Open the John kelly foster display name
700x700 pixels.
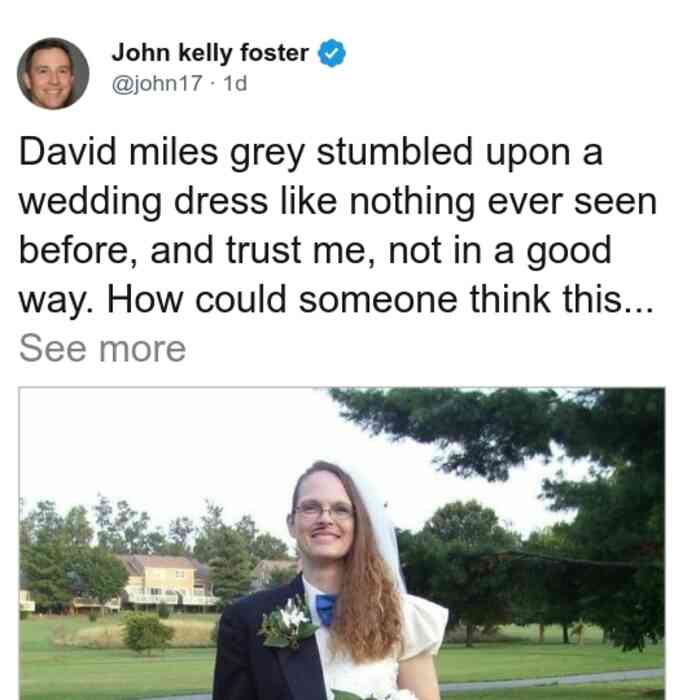pyautogui.click(x=210, y=53)
